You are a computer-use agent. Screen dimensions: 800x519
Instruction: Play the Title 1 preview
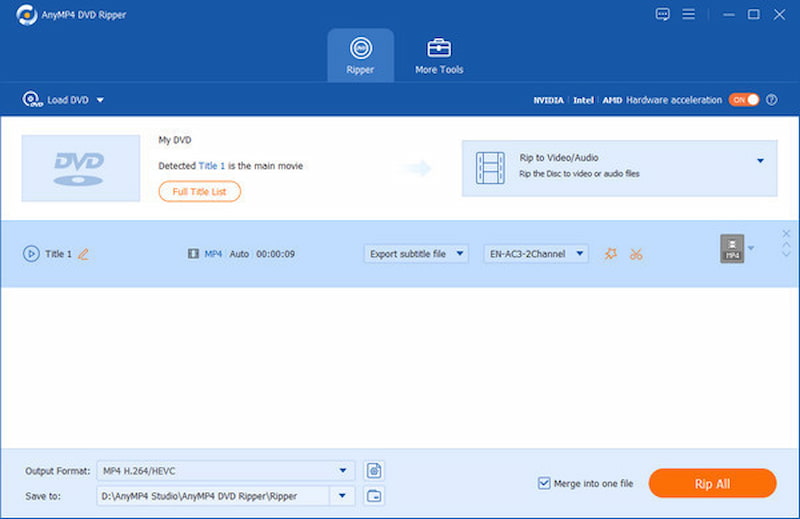click(31, 254)
